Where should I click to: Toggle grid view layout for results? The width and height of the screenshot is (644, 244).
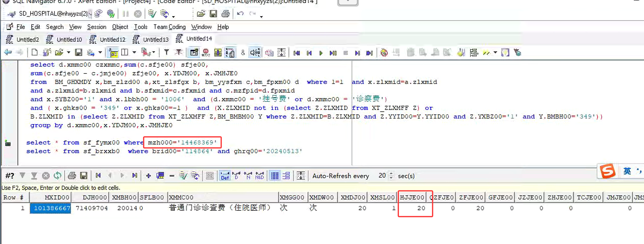275,176
